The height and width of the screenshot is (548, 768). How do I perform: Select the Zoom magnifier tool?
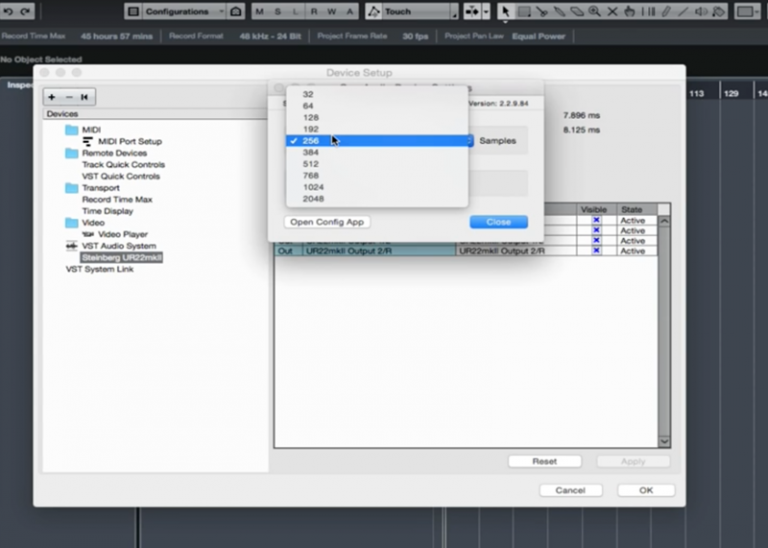coord(594,12)
